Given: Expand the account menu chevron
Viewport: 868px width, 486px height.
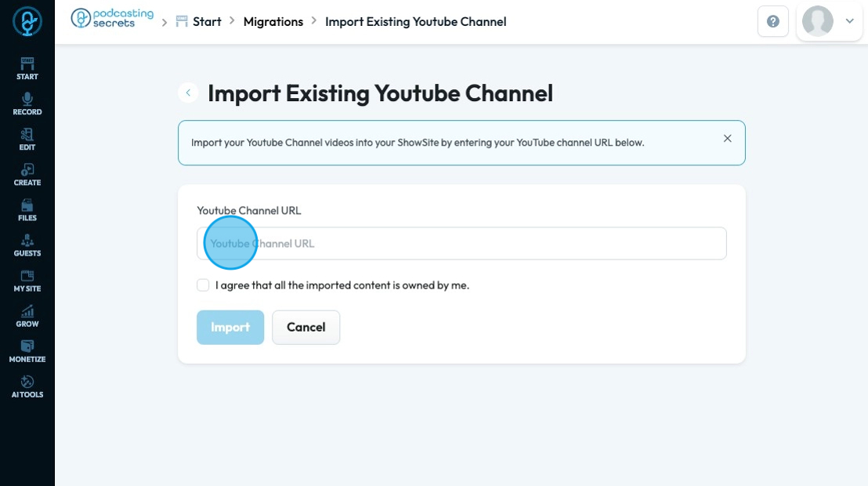Looking at the screenshot, I should tap(850, 21).
